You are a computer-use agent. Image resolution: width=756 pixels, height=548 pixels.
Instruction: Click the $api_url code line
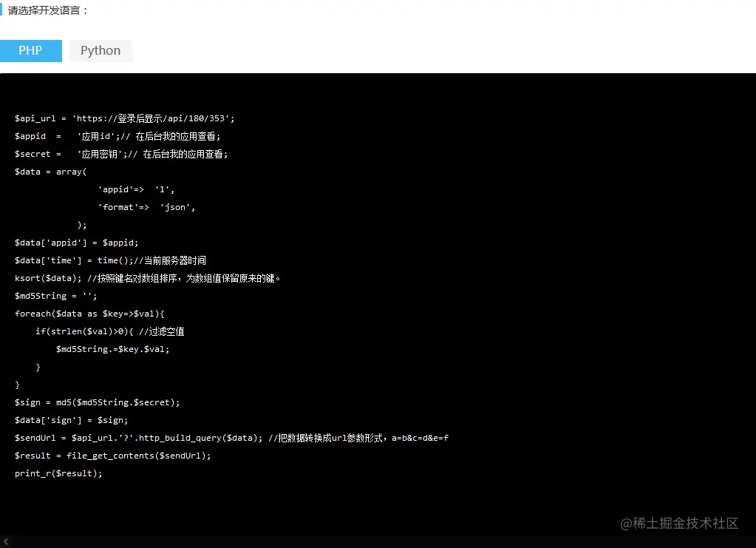click(x=124, y=118)
